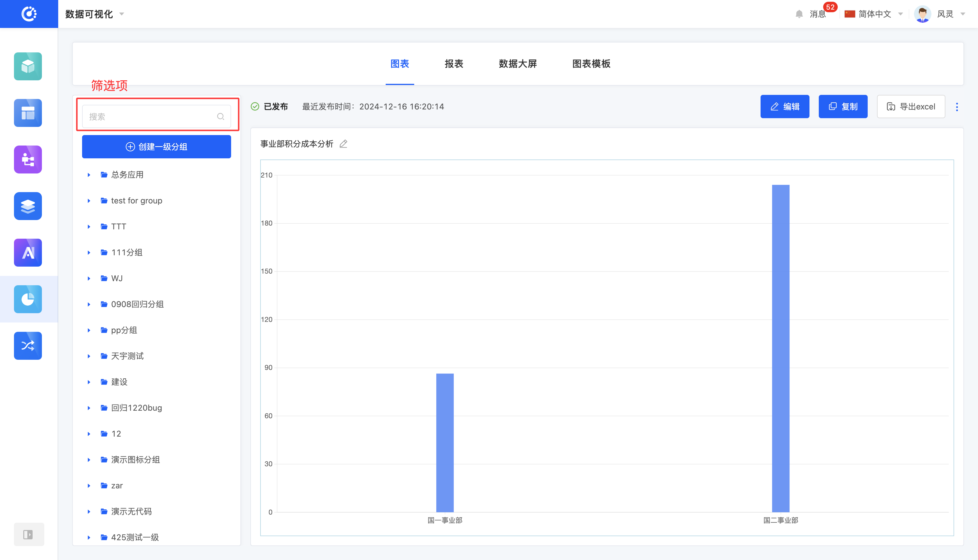Viewport: 978px width, 560px height.
Task: Open the messages notification bell
Action: [799, 14]
